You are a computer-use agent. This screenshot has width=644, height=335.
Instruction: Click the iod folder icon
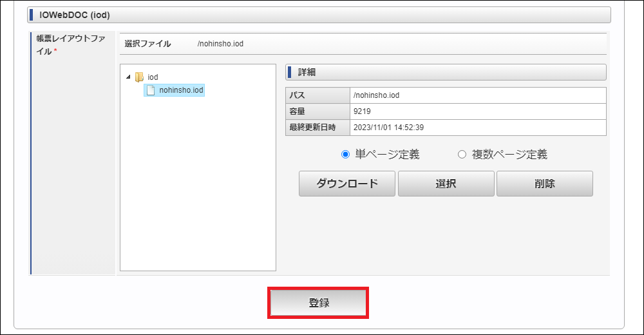click(139, 77)
